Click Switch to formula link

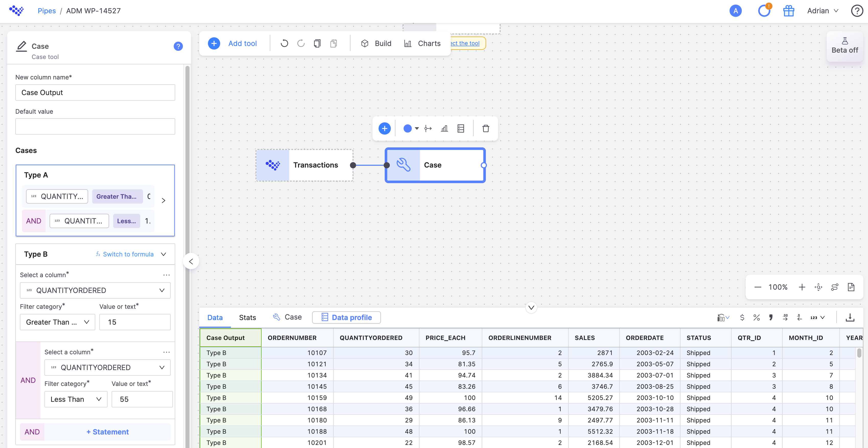(x=125, y=254)
